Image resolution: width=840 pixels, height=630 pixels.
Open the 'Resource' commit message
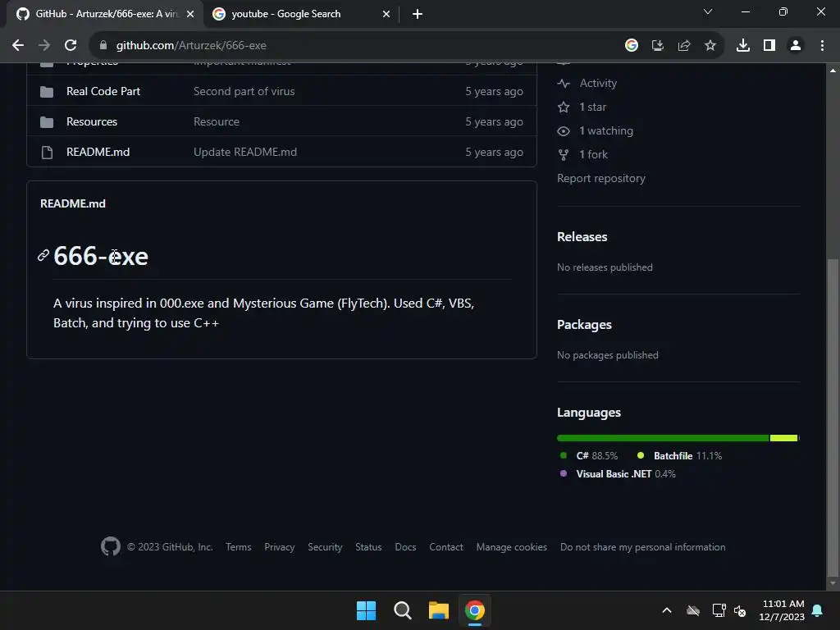217,121
